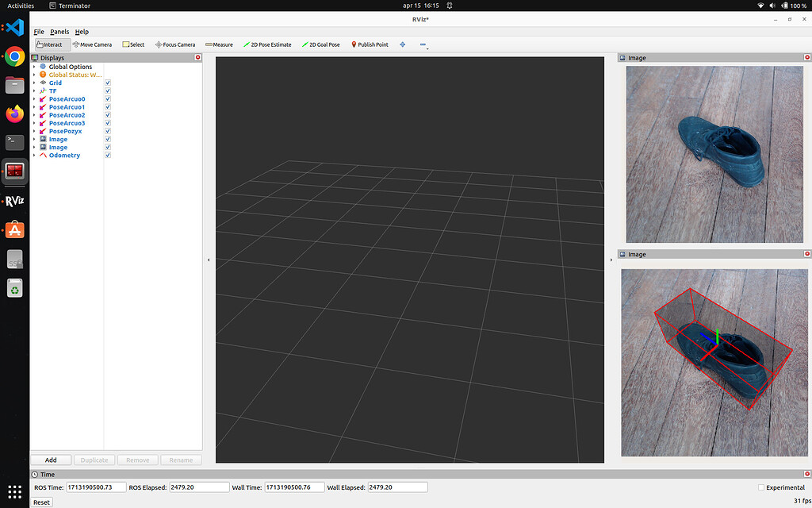
Task: Click the Add display button
Action: (50, 460)
